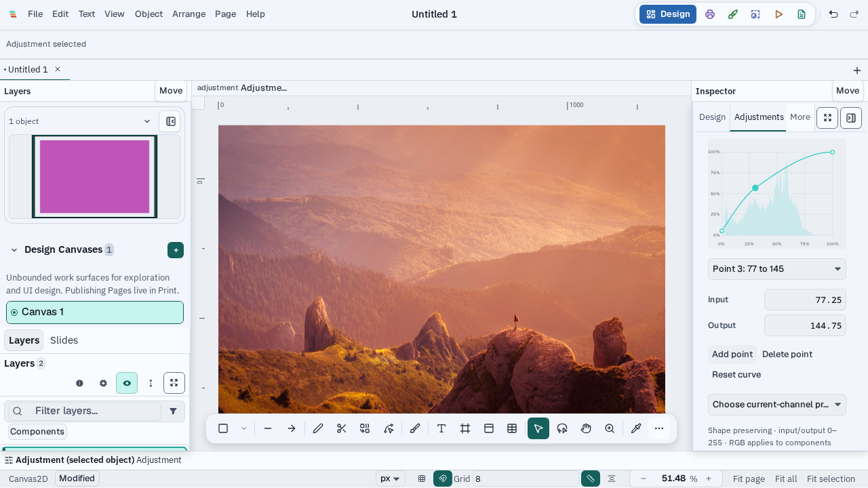Select the scissors cut tool
This screenshot has width=868, height=488.
tap(342, 428)
